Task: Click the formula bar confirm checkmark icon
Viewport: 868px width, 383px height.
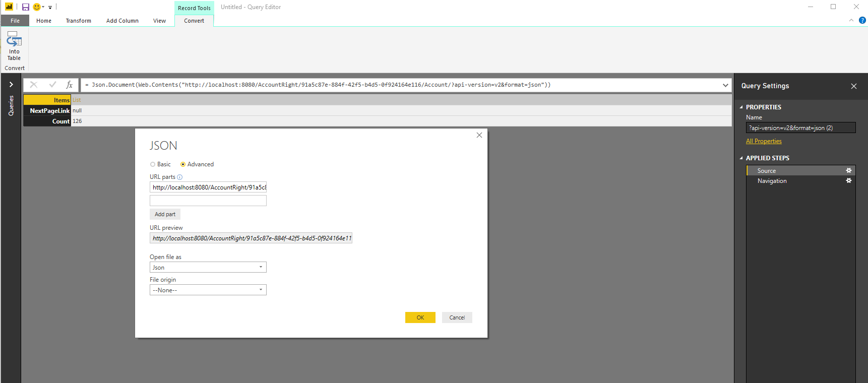Action: pos(52,85)
